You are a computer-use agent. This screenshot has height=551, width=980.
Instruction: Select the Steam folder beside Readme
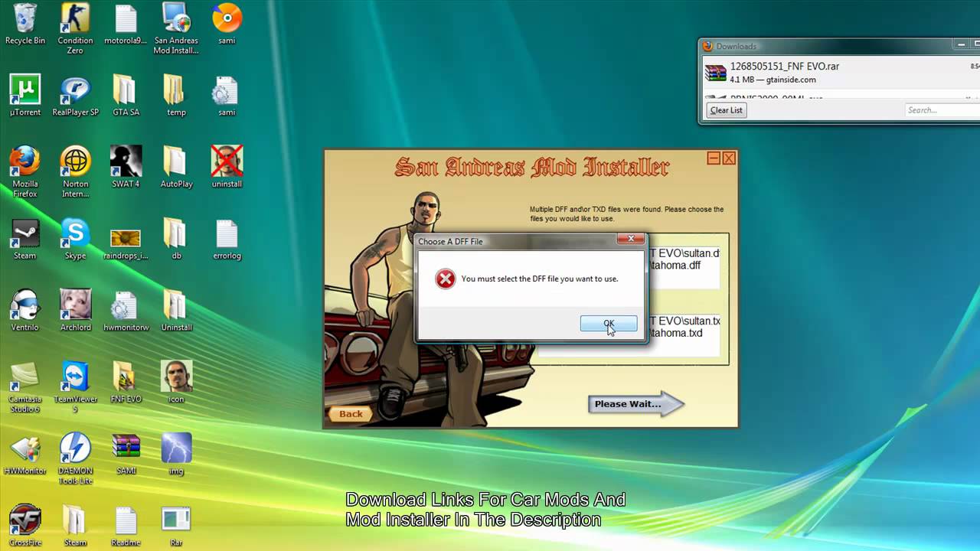[x=75, y=526]
